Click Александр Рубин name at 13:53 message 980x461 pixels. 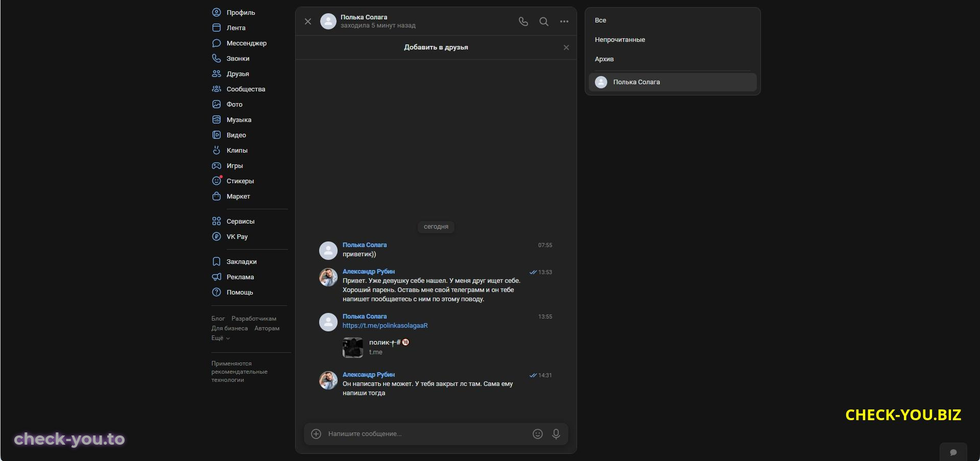369,272
